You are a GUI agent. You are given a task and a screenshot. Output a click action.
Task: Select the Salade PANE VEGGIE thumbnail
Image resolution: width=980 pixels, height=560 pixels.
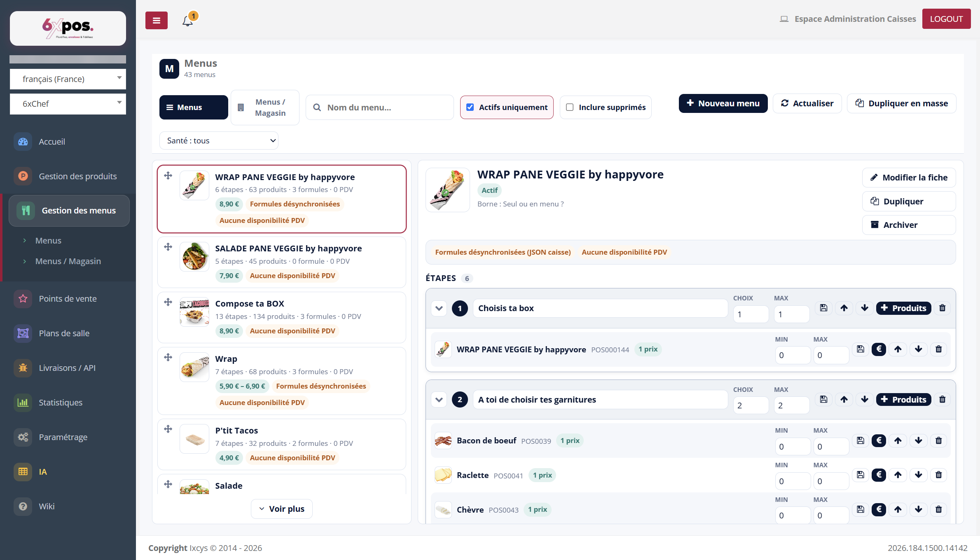[194, 257]
